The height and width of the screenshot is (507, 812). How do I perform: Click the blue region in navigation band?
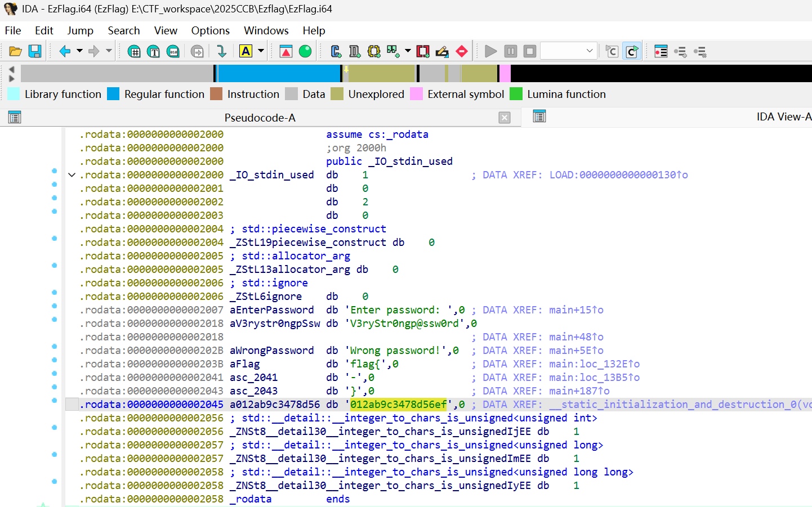279,74
